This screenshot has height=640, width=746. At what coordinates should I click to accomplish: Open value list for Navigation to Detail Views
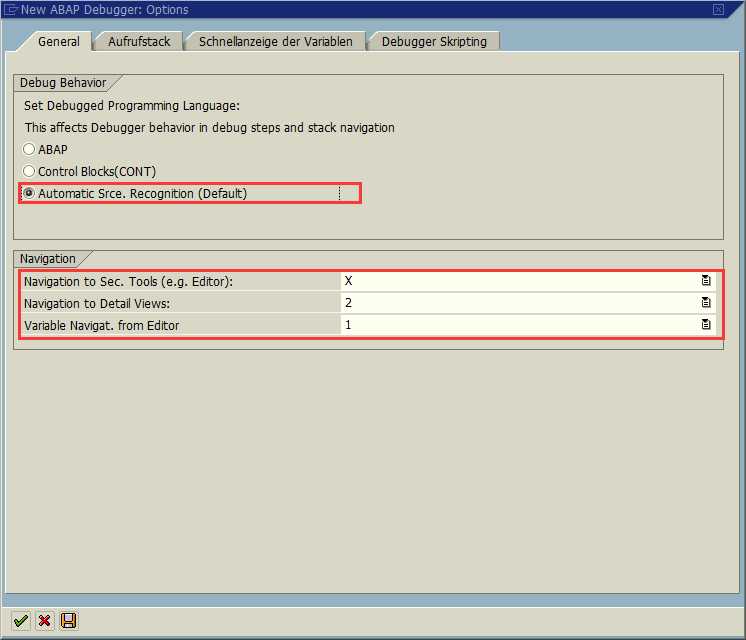[x=706, y=303]
